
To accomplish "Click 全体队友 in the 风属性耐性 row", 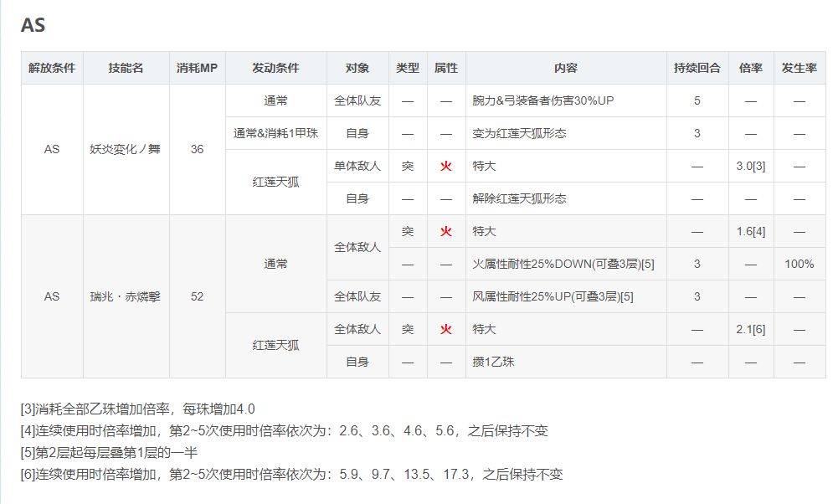I will pyautogui.click(x=357, y=296).
